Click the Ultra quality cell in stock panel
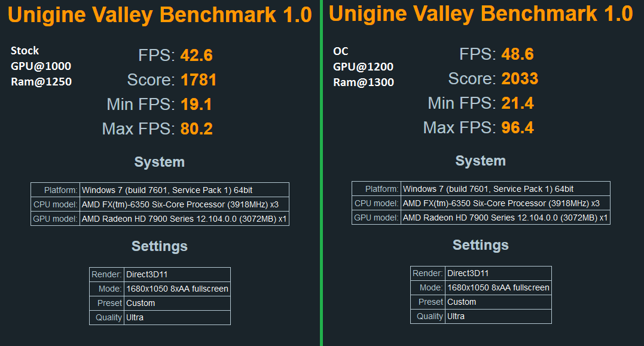This screenshot has width=644, height=346. pyautogui.click(x=177, y=318)
